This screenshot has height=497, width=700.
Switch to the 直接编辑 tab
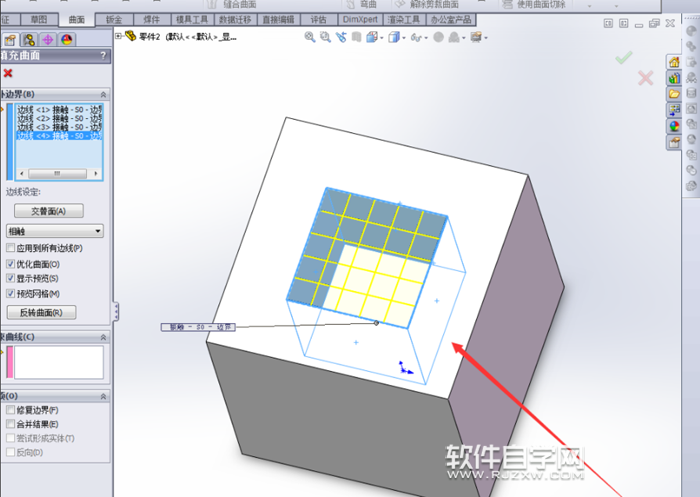(278, 20)
